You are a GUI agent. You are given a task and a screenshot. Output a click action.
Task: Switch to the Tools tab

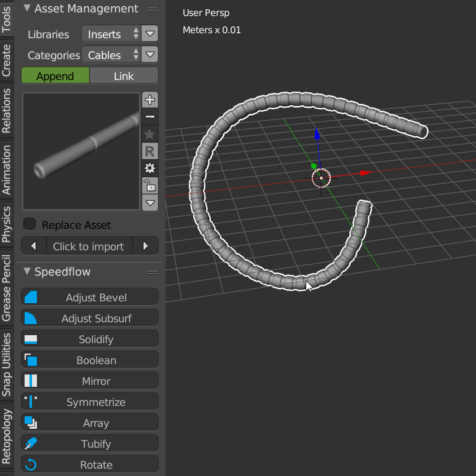tap(6, 19)
